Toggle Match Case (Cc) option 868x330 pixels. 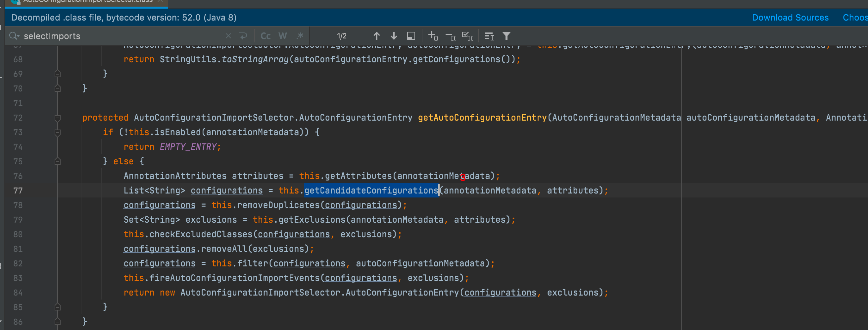tap(265, 36)
